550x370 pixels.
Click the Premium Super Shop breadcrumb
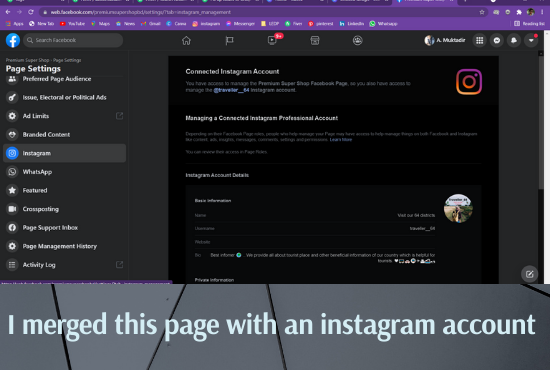27,60
